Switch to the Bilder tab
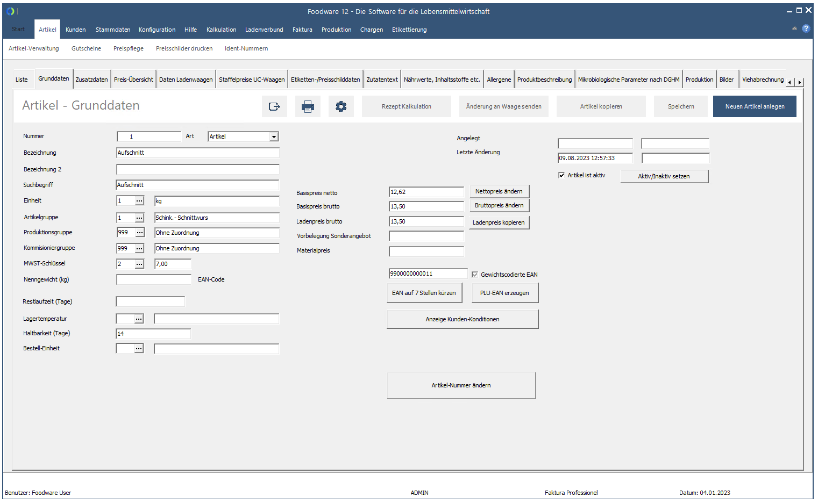Screen dimensions: 818x504 coord(727,80)
